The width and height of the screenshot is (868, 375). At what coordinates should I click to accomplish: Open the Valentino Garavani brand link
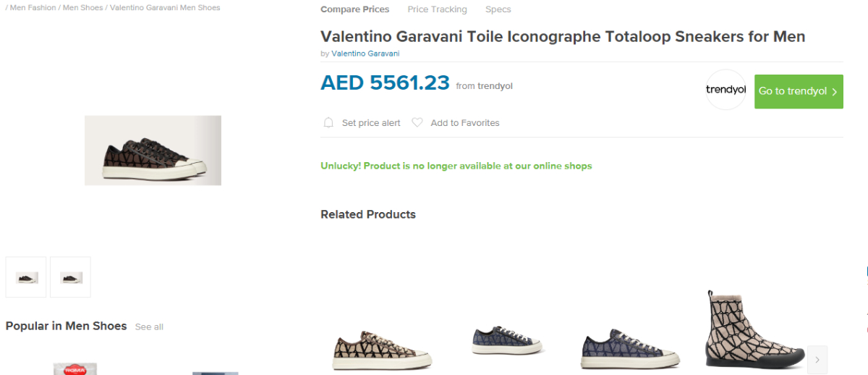[x=365, y=54]
